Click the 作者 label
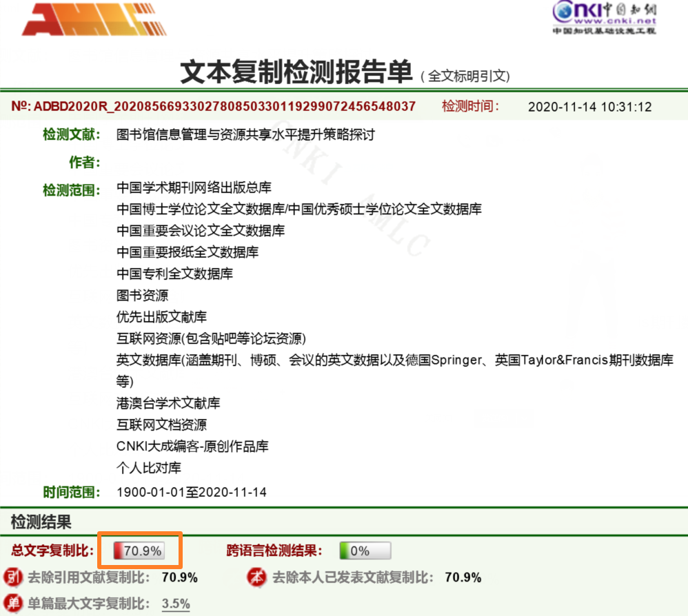688x616 pixels. point(84,162)
